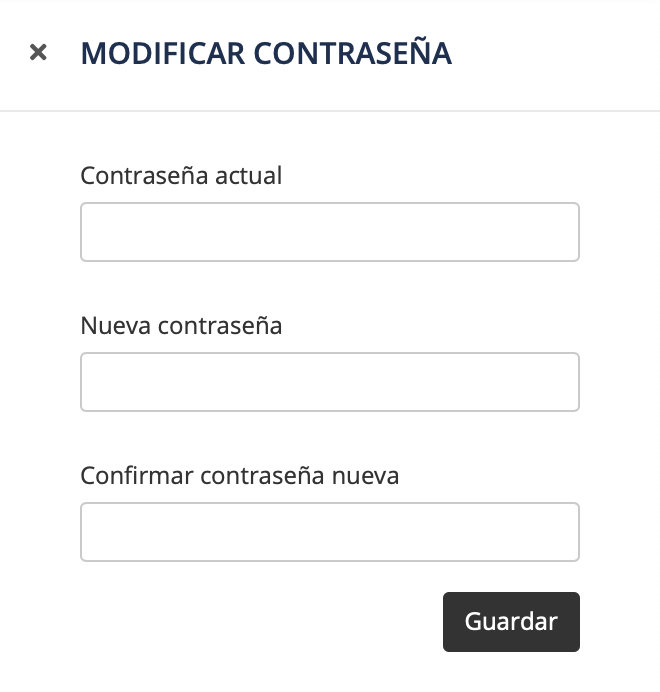660x692 pixels.
Task: Place cursor in confirm new password box
Action: 330,532
